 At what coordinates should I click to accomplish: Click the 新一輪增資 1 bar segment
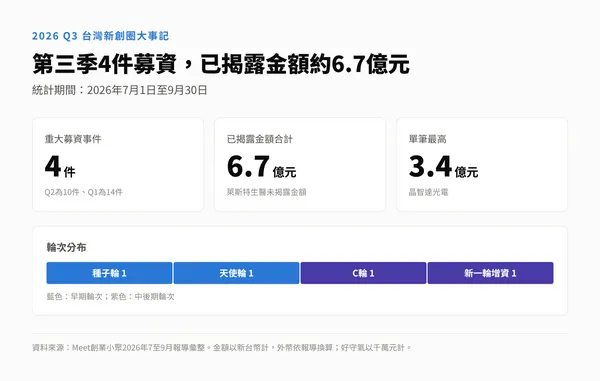click(491, 273)
